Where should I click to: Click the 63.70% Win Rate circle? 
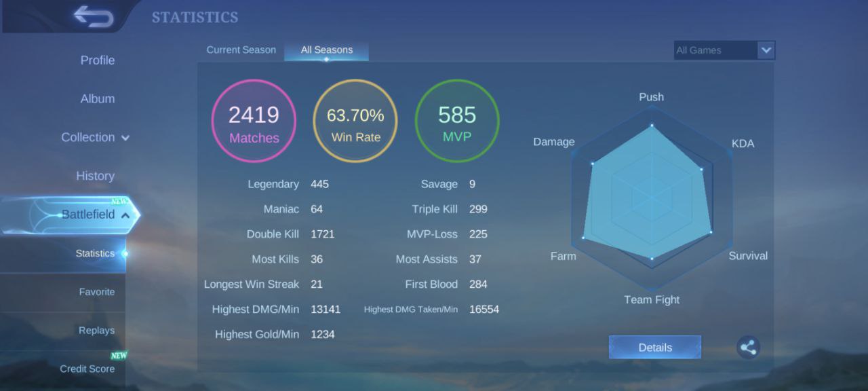click(x=355, y=121)
